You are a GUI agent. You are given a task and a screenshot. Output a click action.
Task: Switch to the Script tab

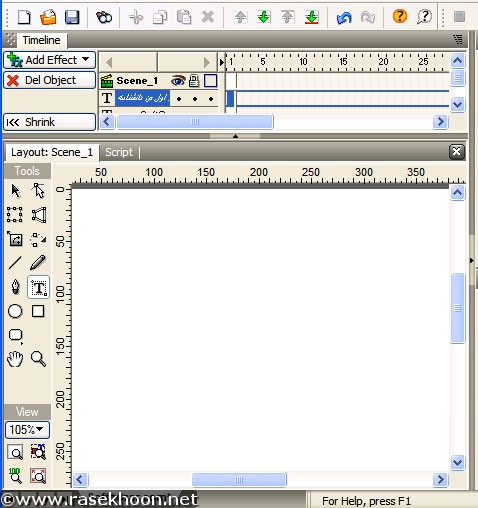(119, 152)
